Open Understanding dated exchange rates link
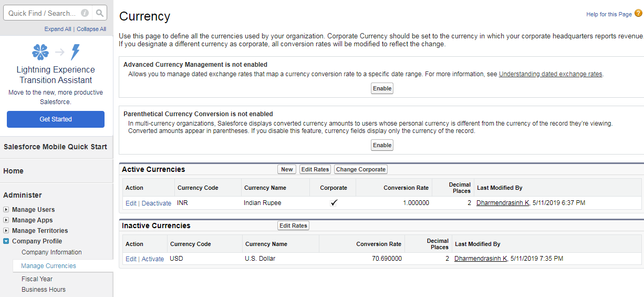This screenshot has width=644, height=297. click(550, 74)
